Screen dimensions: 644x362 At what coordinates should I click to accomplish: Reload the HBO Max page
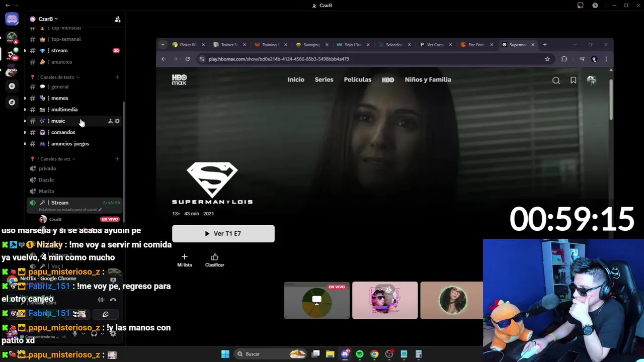click(x=187, y=59)
